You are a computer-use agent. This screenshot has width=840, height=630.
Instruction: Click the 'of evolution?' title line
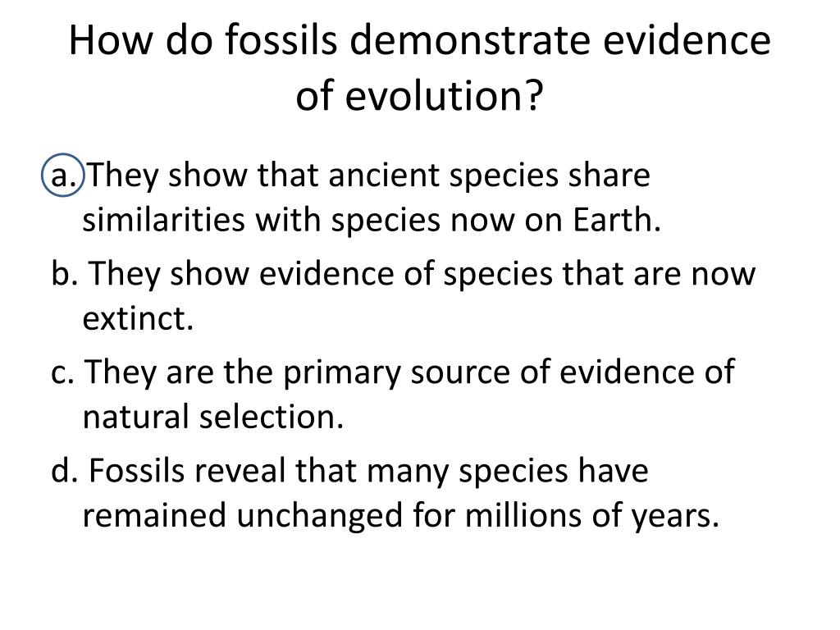click(420, 95)
